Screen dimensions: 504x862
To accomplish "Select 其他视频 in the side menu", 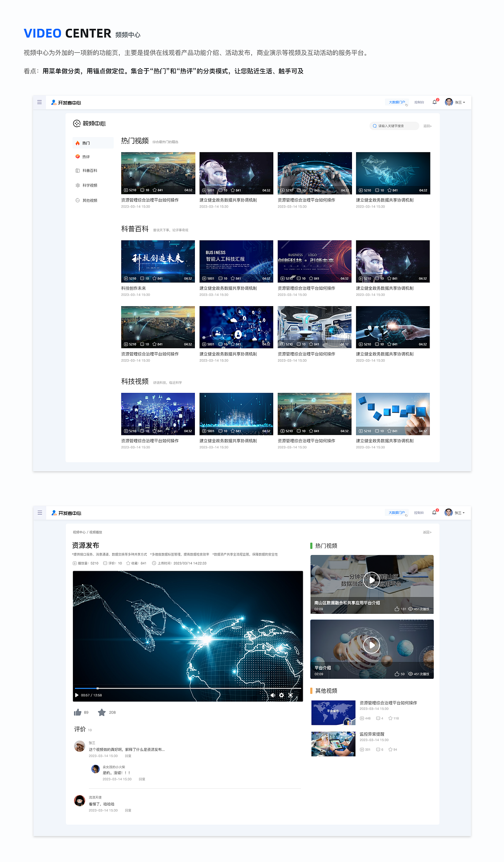I will [x=90, y=200].
